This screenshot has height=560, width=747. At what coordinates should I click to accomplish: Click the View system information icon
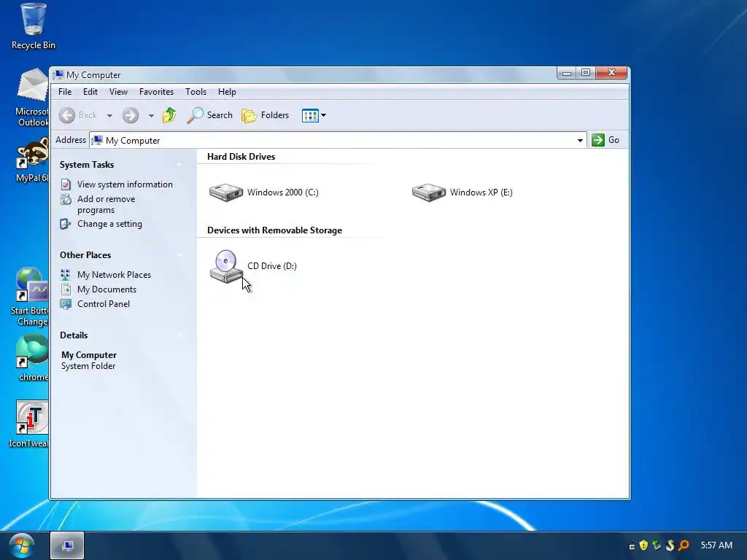coord(66,184)
